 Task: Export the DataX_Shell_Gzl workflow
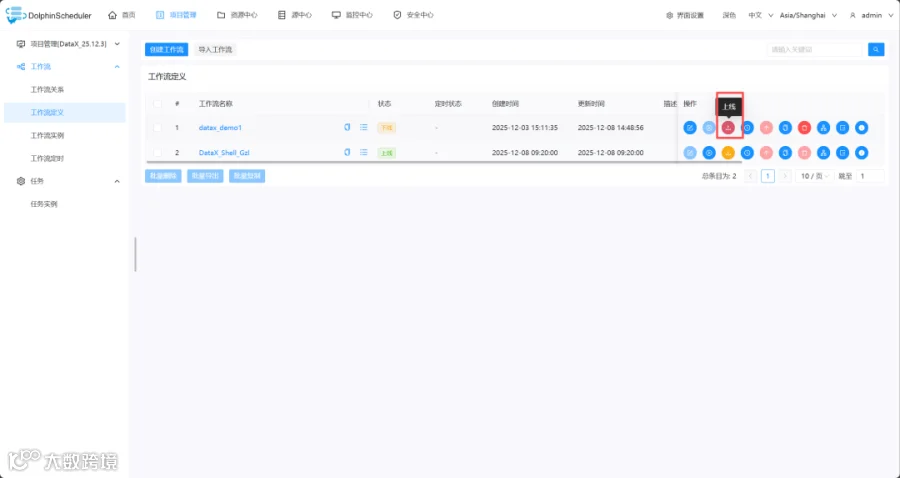click(x=843, y=153)
